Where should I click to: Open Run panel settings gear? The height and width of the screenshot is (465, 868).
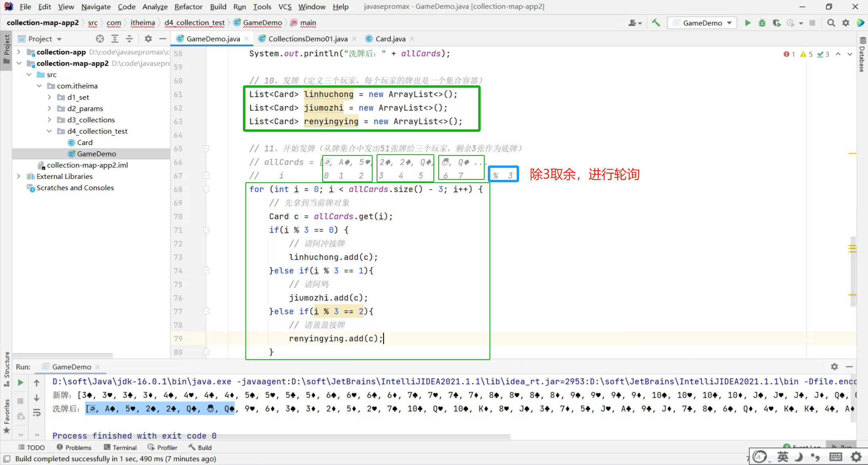point(834,366)
